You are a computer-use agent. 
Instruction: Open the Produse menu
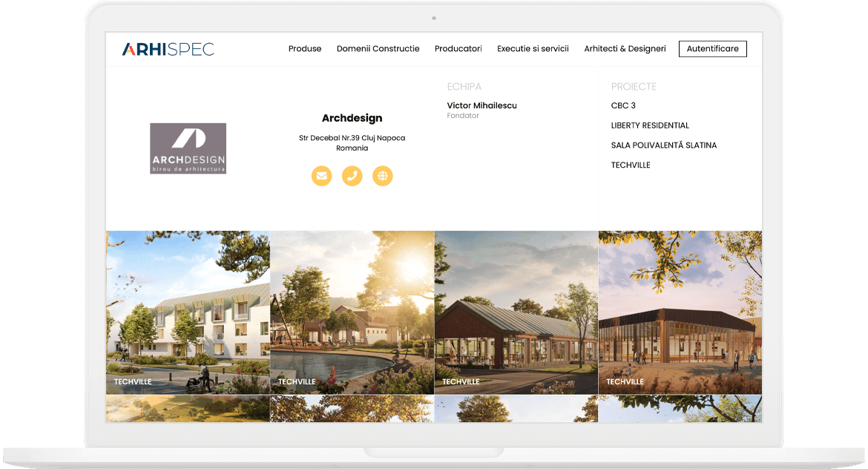305,49
